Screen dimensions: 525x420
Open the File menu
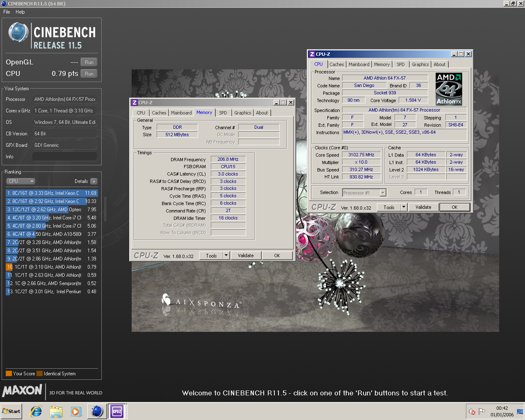pyautogui.click(x=7, y=12)
